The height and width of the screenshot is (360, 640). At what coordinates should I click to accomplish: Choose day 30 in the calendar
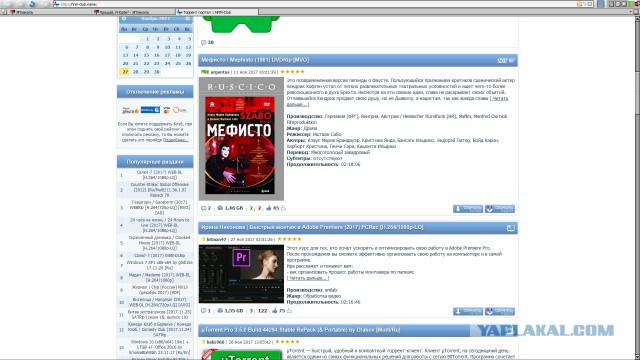click(156, 72)
